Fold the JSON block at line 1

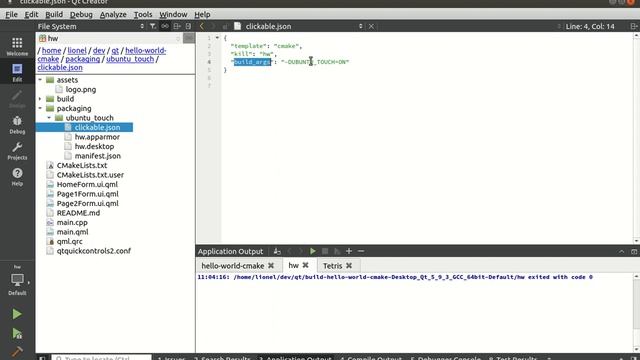pos(217,38)
